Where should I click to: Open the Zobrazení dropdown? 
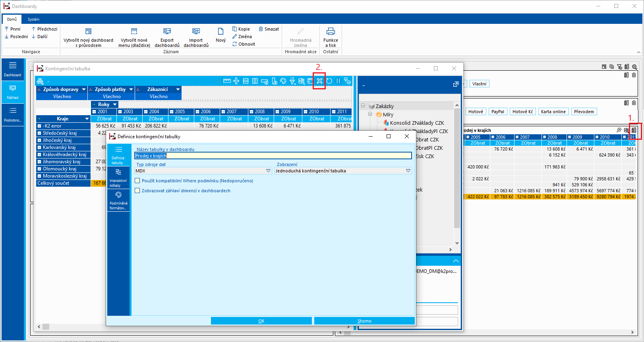pos(408,171)
